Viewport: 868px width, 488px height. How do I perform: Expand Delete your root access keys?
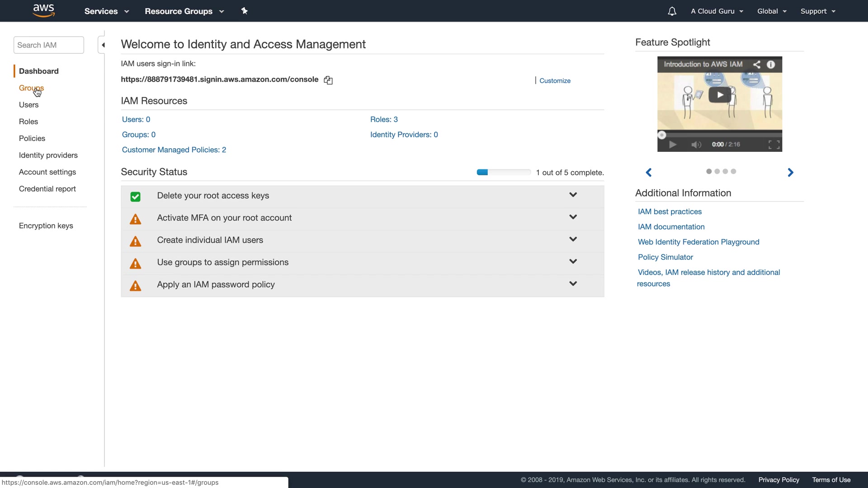(573, 195)
